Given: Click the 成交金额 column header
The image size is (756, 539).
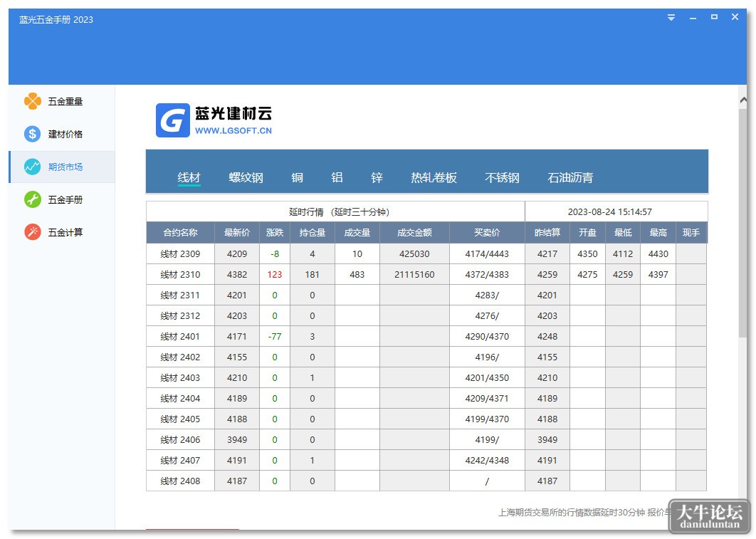Looking at the screenshot, I should (414, 232).
